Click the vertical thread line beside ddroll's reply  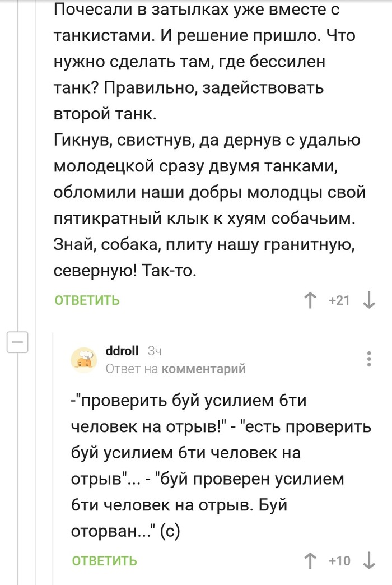click(54, 448)
